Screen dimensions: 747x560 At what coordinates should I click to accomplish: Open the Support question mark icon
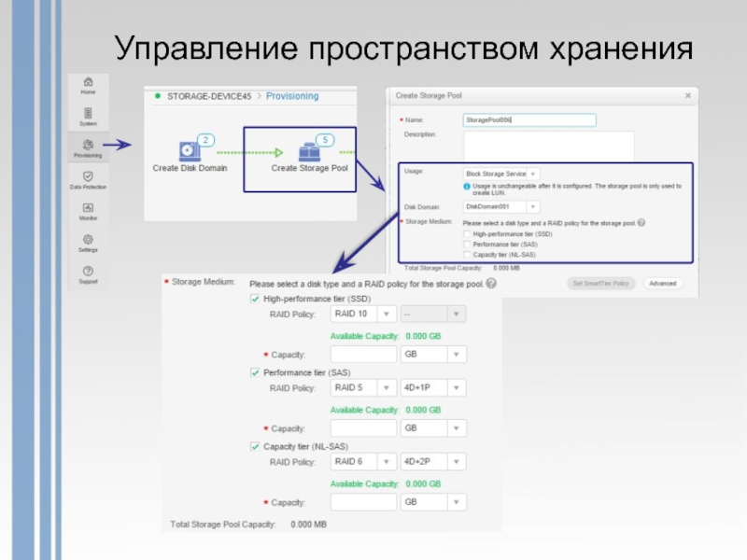pyautogui.click(x=88, y=271)
